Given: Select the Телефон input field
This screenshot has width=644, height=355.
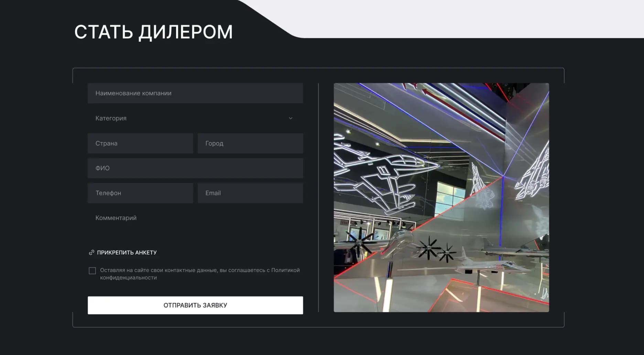Looking at the screenshot, I should click(x=140, y=193).
